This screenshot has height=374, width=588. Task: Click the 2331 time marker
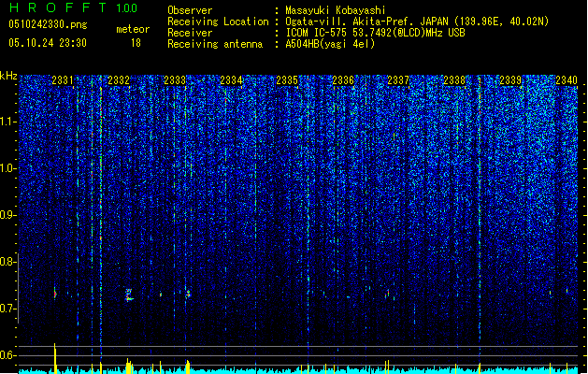[63, 80]
